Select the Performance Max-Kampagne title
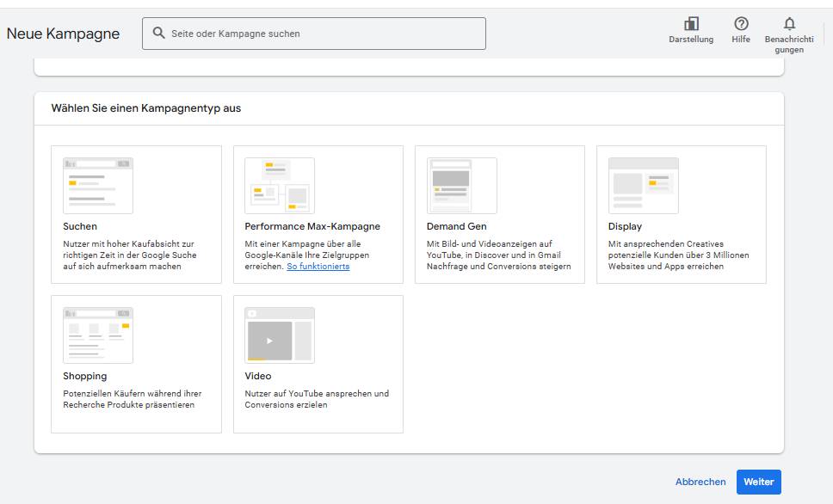This screenshot has width=833, height=504. 312,226
